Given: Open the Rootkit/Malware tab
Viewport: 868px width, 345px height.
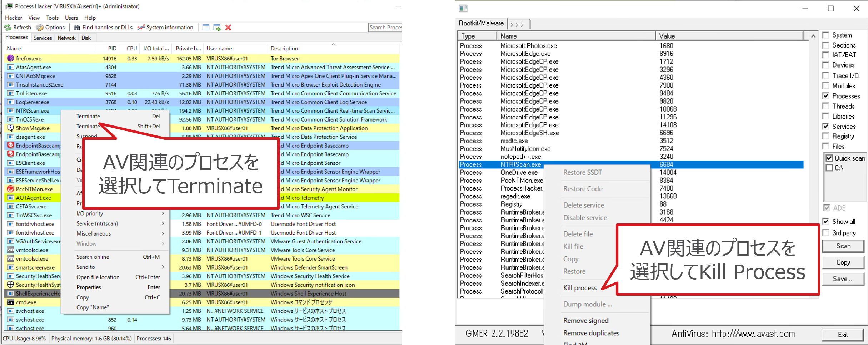Looking at the screenshot, I should point(481,24).
